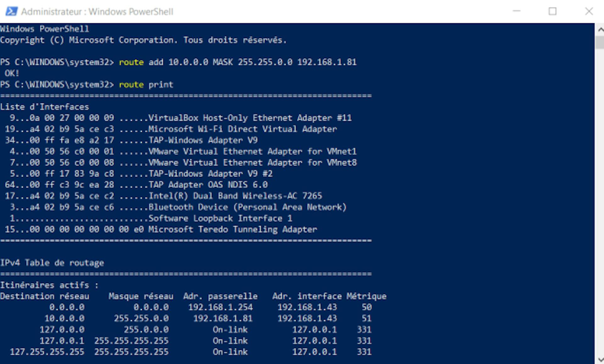Click the scrollbar down arrow
Viewport: 604px width, 364px height.
tap(600, 359)
